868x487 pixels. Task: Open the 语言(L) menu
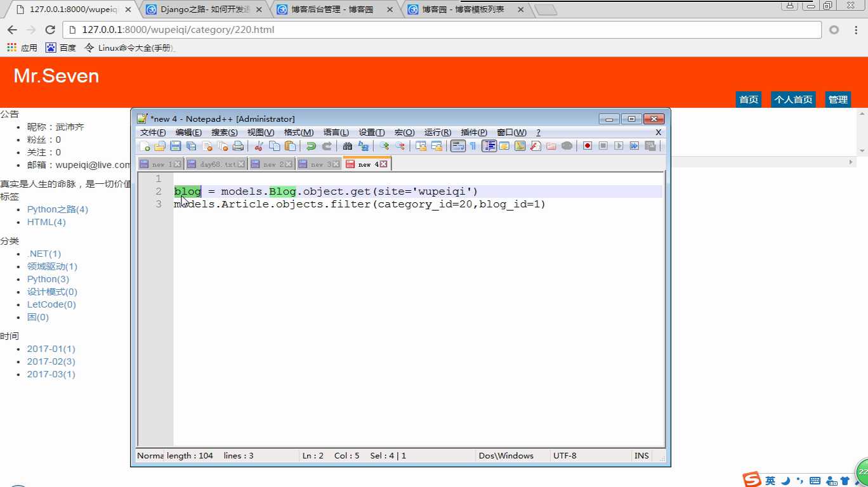(x=336, y=133)
